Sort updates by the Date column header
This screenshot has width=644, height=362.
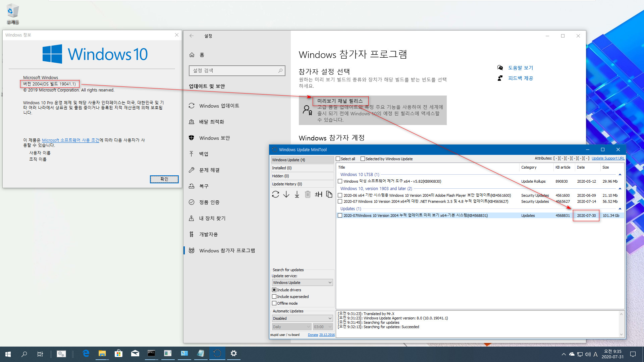[587, 167]
